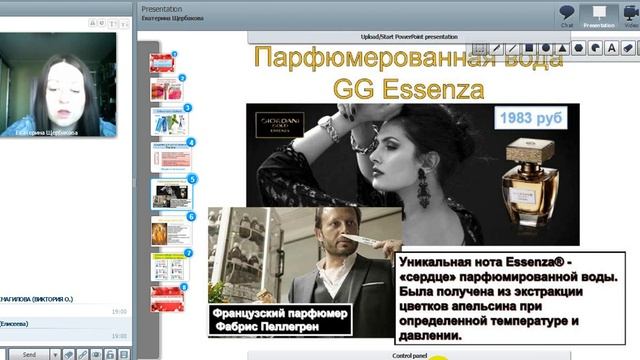The height and width of the screenshot is (360, 640).
Task: Select the dotted selection box drawing tool
Action: 479,49
